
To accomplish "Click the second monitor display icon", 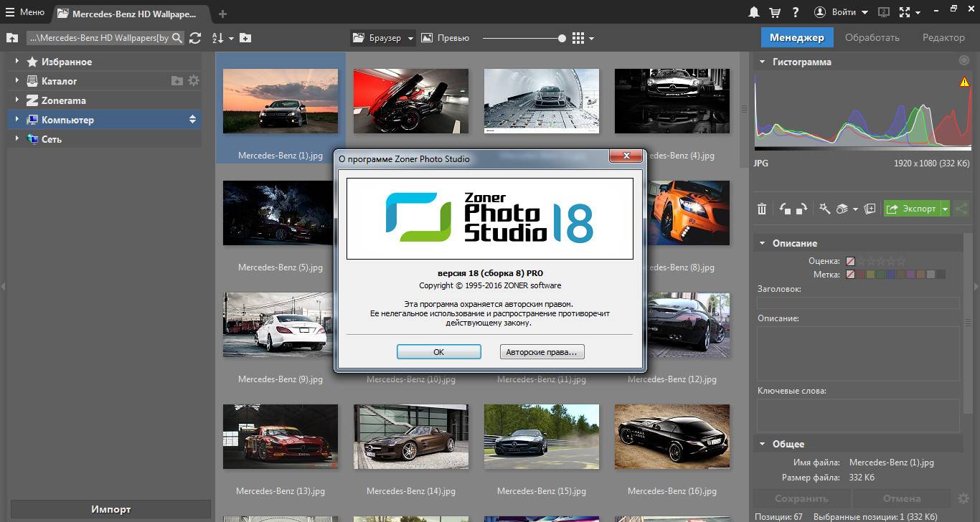I will click(883, 12).
